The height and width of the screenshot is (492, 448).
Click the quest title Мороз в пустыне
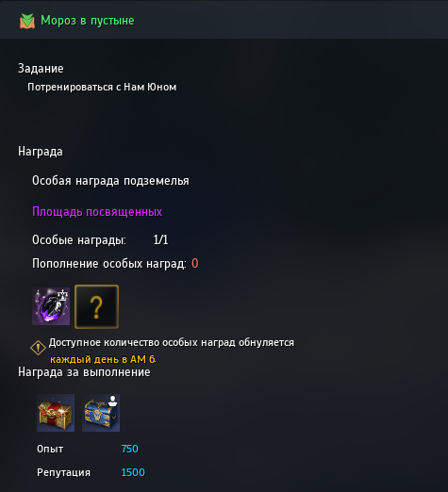[88, 21]
